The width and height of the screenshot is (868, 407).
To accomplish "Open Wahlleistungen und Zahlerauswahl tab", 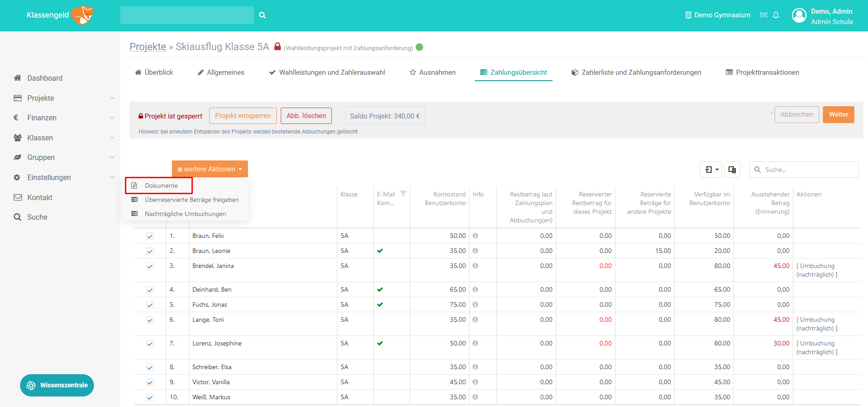I will click(x=327, y=72).
